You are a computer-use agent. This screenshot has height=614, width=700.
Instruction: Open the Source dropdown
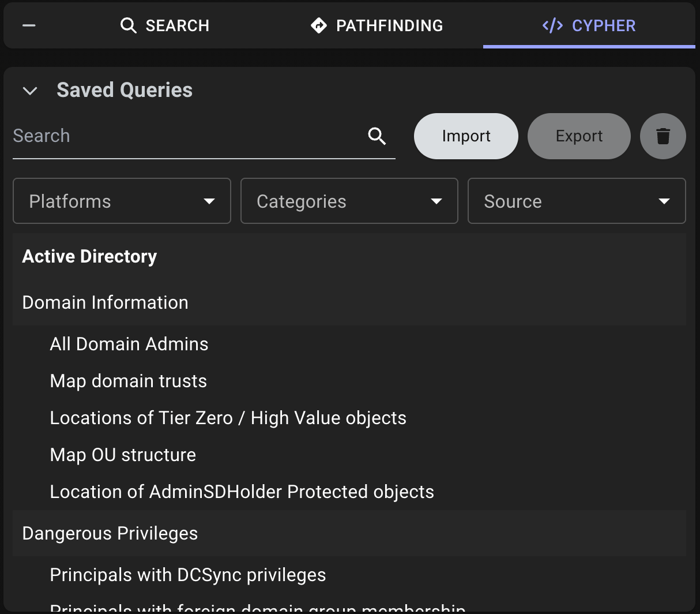click(577, 201)
